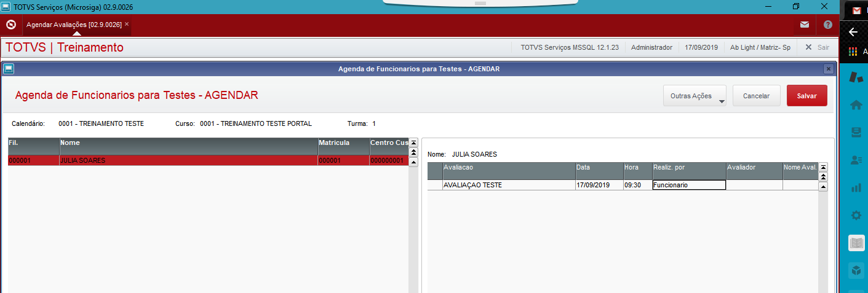868x293 pixels.
Task: Click the Matricula column header
Action: pyautogui.click(x=343, y=146)
